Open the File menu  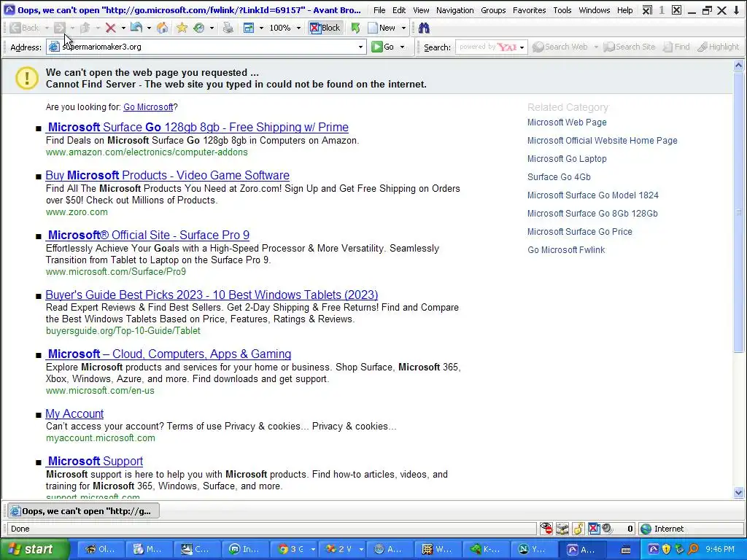point(379,10)
